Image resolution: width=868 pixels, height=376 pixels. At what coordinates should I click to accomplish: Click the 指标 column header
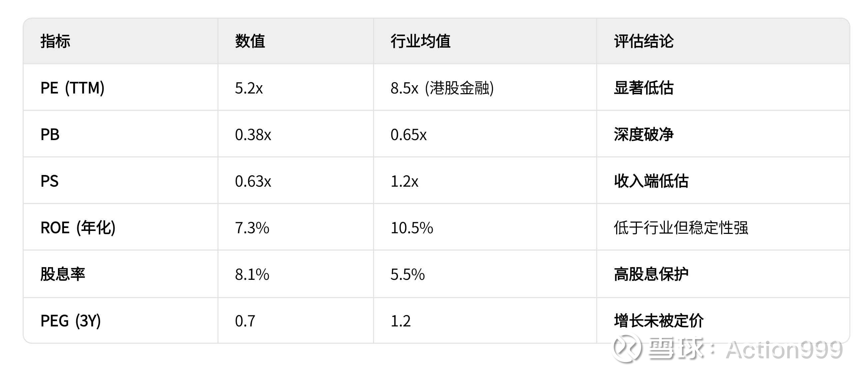[x=55, y=41]
